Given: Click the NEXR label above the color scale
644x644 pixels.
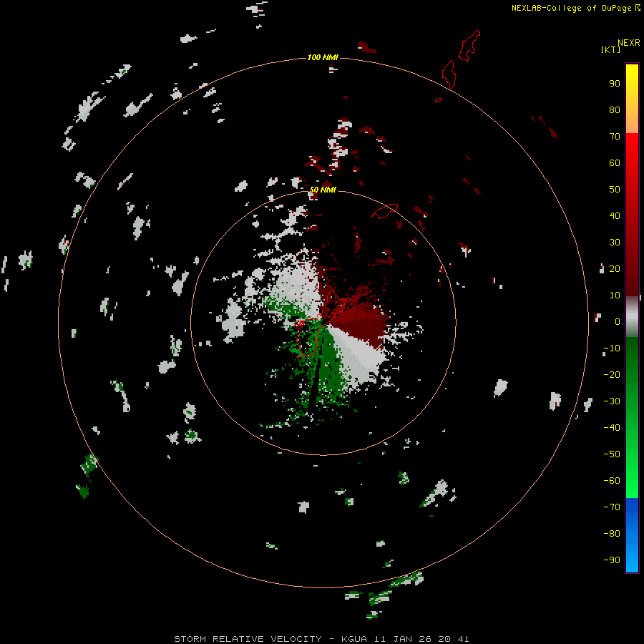Looking at the screenshot, I should click(x=629, y=43).
